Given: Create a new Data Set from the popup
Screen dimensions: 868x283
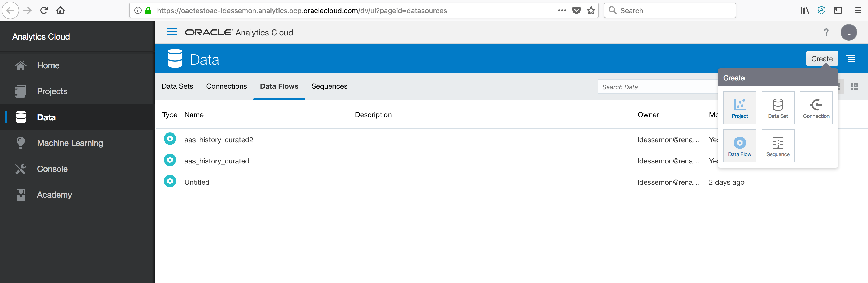Looking at the screenshot, I should click(778, 108).
